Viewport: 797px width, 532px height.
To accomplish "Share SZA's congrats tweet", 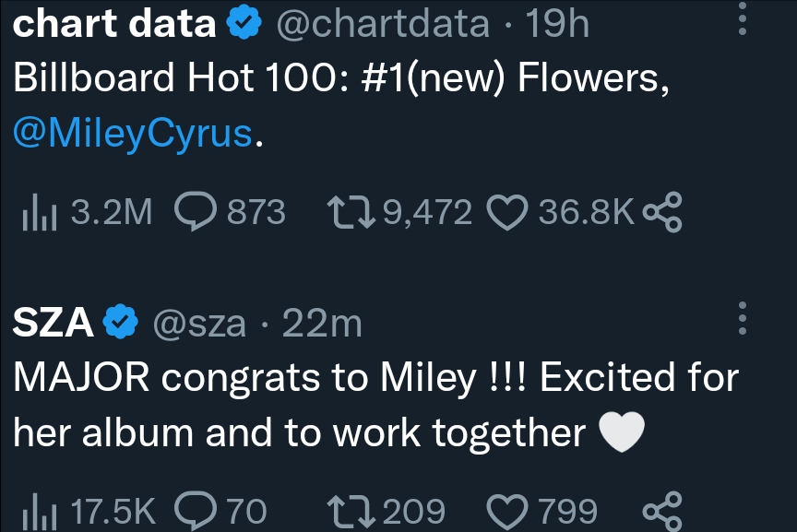I will tap(661, 511).
